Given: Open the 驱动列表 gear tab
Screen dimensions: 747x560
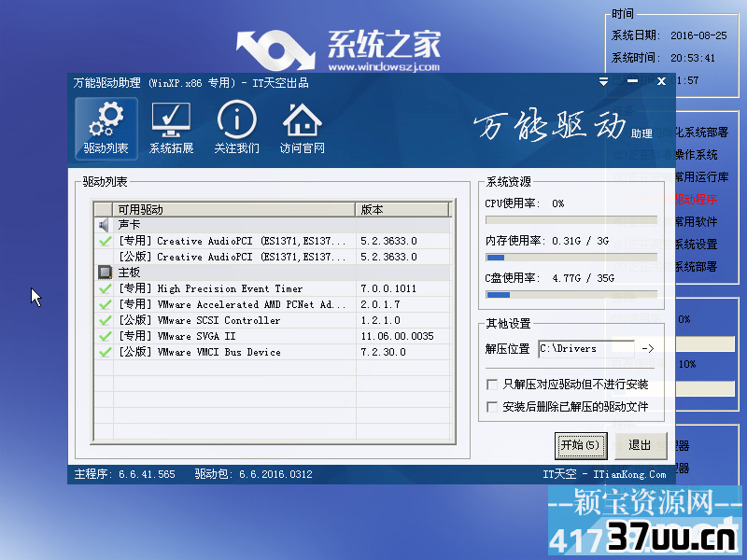Looking at the screenshot, I should pyautogui.click(x=106, y=129).
